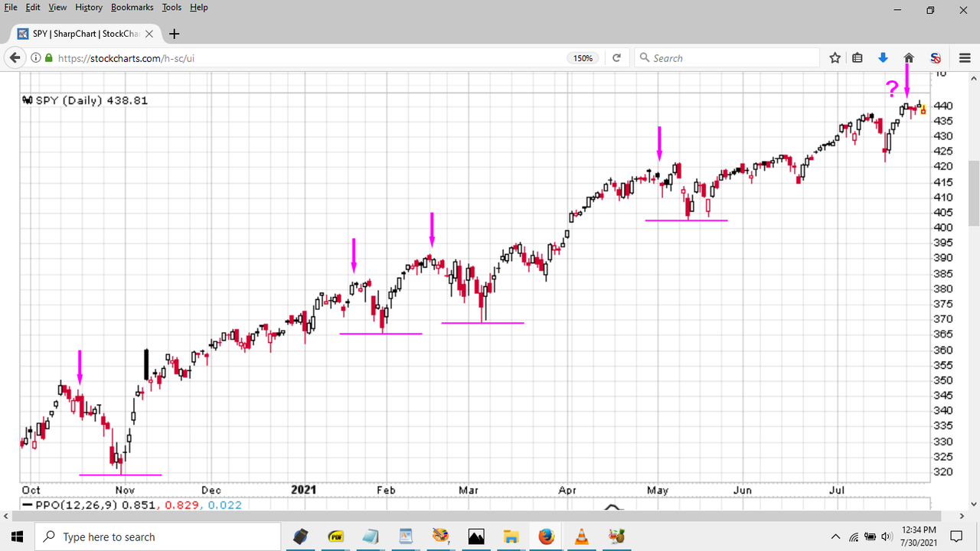Screen dimensions: 980x551
Task: Open a new tab with plus button
Action: tap(174, 34)
